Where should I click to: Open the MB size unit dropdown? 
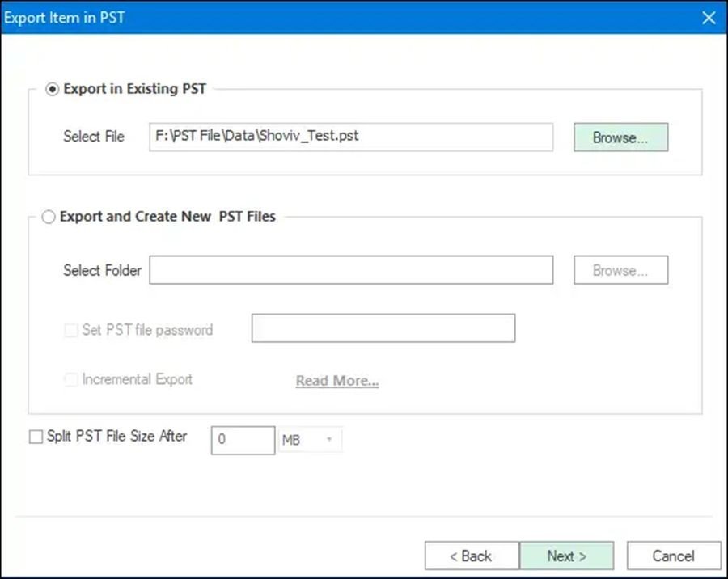(310, 440)
